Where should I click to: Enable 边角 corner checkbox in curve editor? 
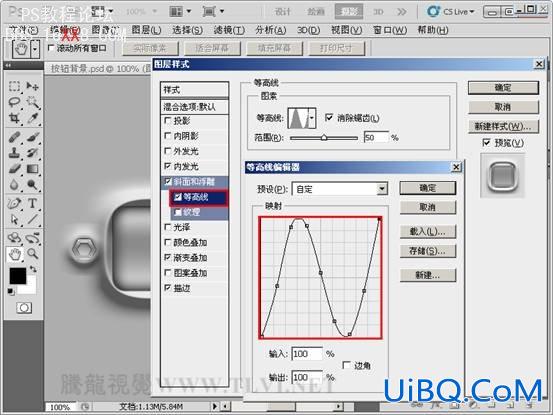(347, 365)
